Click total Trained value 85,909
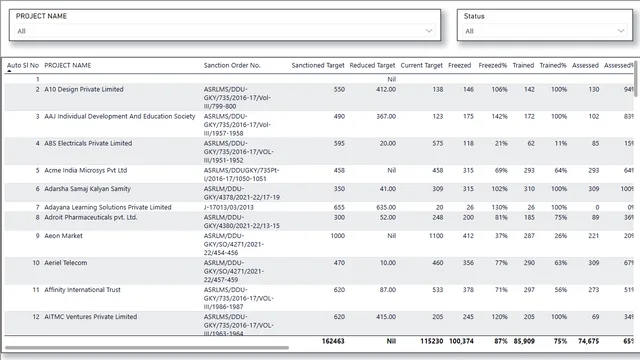This screenshot has height=360, width=640. tap(524, 341)
